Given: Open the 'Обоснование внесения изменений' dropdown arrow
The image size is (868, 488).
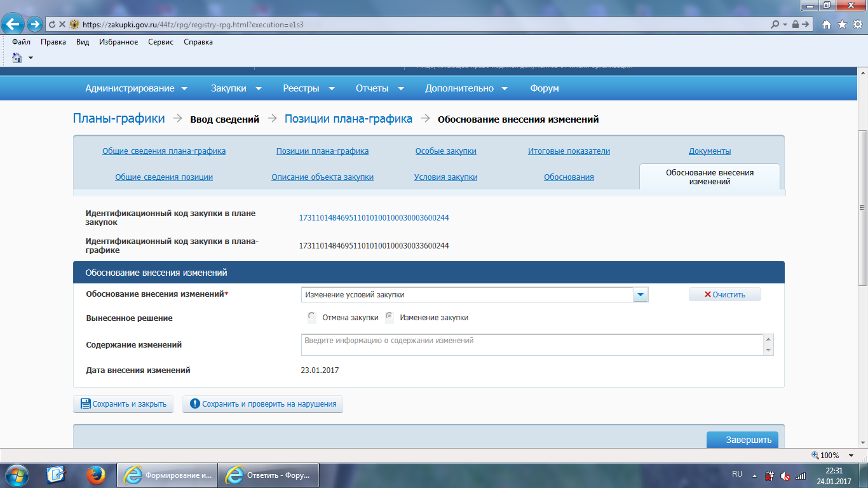Looking at the screenshot, I should (x=641, y=295).
